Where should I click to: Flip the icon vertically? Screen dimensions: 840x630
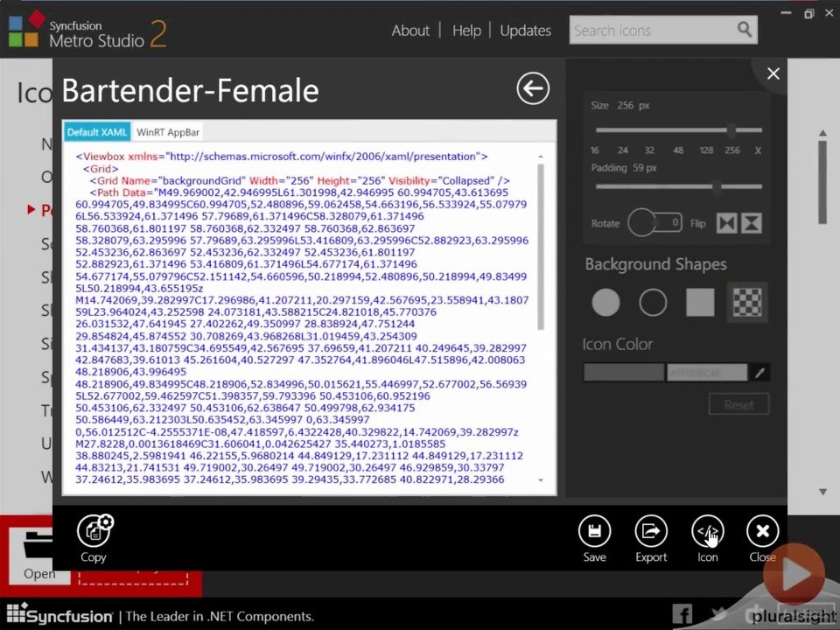pyautogui.click(x=752, y=223)
